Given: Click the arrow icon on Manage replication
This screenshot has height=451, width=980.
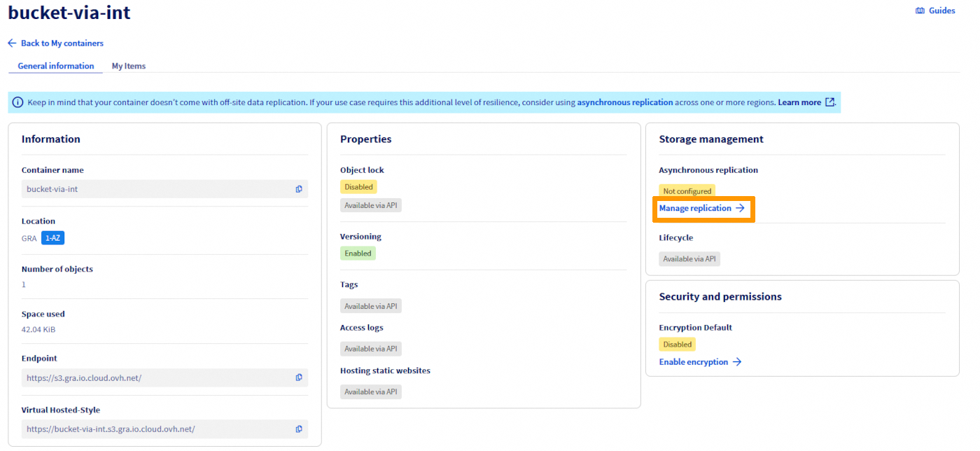Looking at the screenshot, I should (x=740, y=208).
